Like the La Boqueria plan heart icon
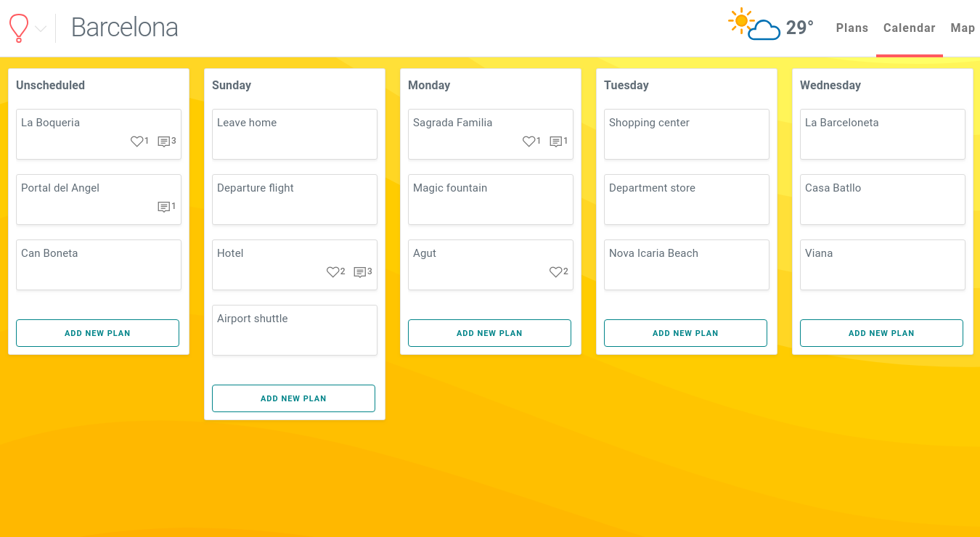 [x=136, y=142]
